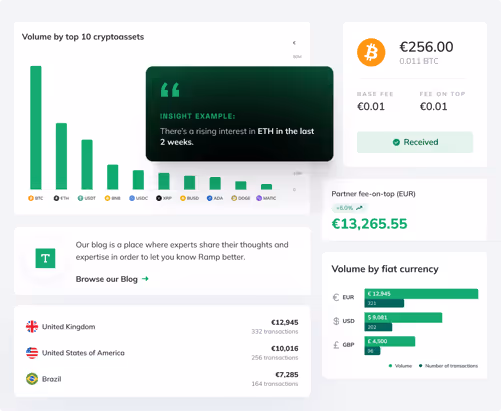
Task: Click the USD transactions bar showing 202
Action: pyautogui.click(x=378, y=327)
